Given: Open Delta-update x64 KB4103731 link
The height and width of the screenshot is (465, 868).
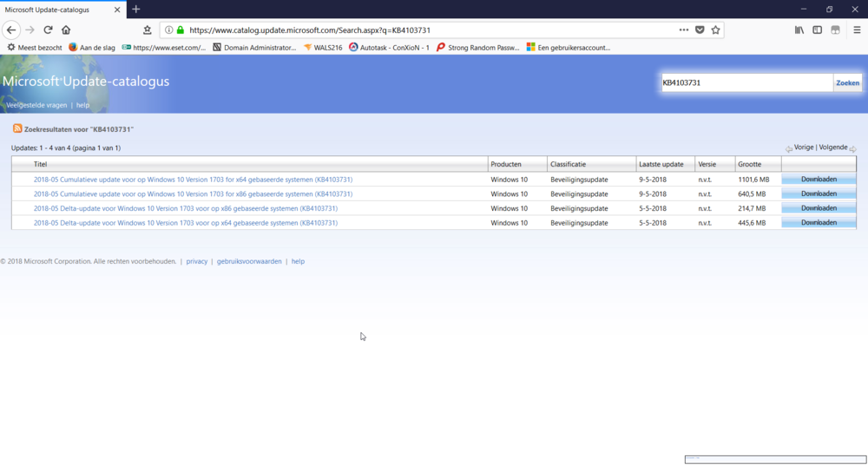Looking at the screenshot, I should (186, 223).
